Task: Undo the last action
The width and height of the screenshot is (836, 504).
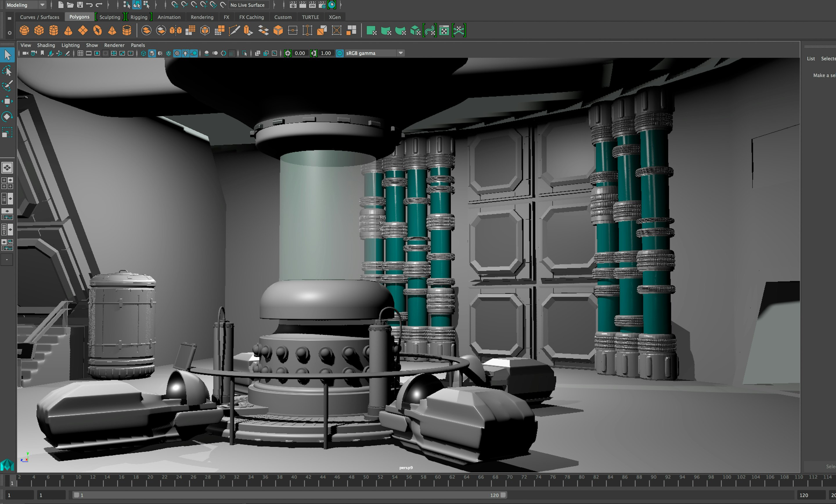Action: point(90,5)
